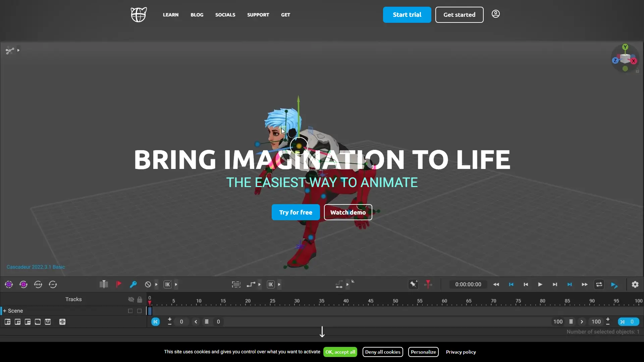Open the frame count list dropdown
The height and width of the screenshot is (362, 644).
click(x=571, y=322)
